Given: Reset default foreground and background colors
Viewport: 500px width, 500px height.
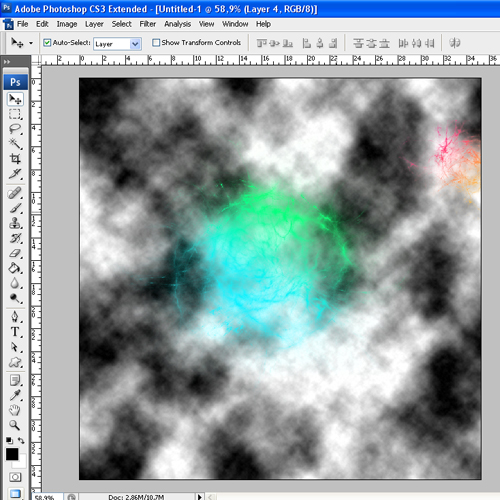Looking at the screenshot, I should [9, 440].
